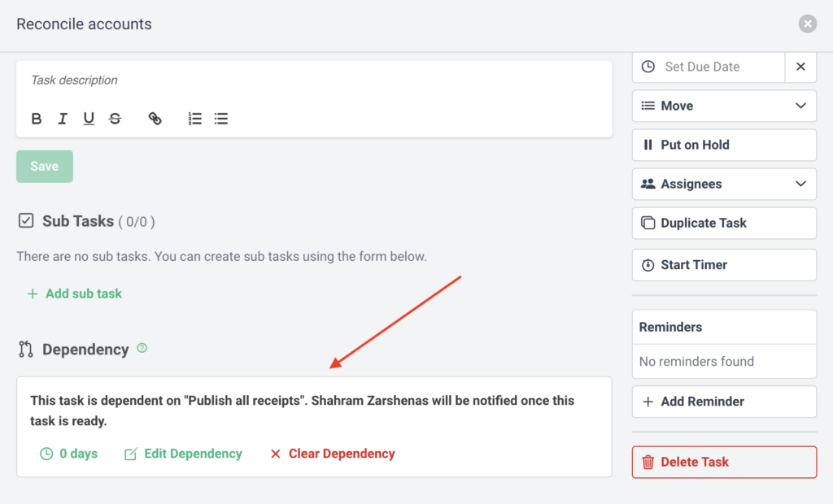The image size is (833, 504).
Task: Click Add Reminder button
Action: pyautogui.click(x=724, y=402)
